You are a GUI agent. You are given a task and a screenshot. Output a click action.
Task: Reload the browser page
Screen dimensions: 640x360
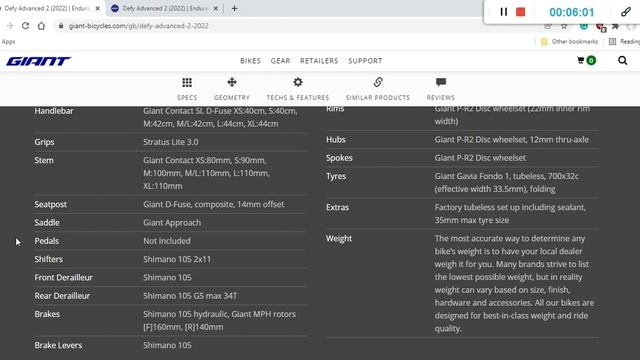tap(25, 26)
